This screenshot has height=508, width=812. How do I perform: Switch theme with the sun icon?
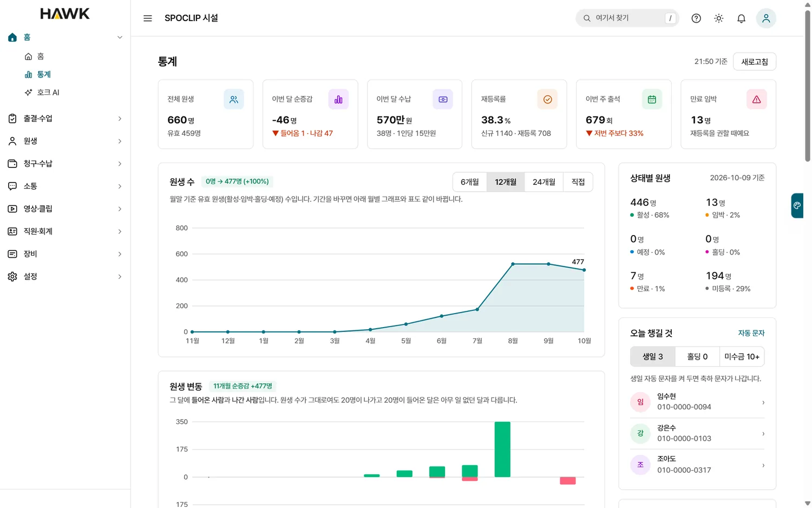719,18
